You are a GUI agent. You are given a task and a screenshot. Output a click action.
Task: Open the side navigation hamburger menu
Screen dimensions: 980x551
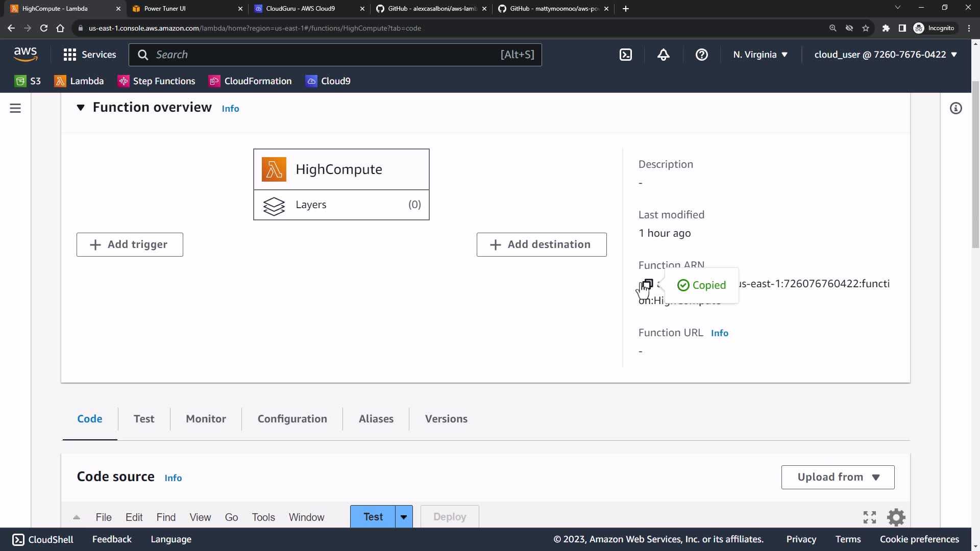tap(15, 108)
